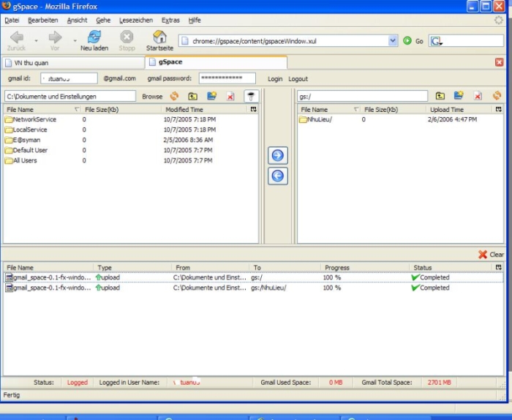Refresh the local file panel
The width and height of the screenshot is (512, 420).
174,96
